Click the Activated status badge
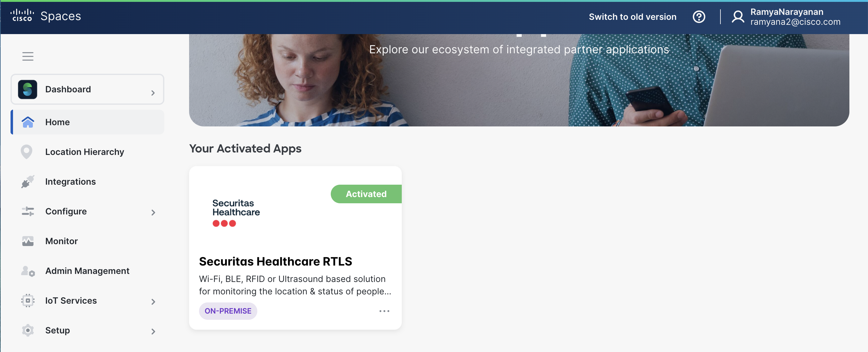The image size is (868, 352). tap(366, 194)
